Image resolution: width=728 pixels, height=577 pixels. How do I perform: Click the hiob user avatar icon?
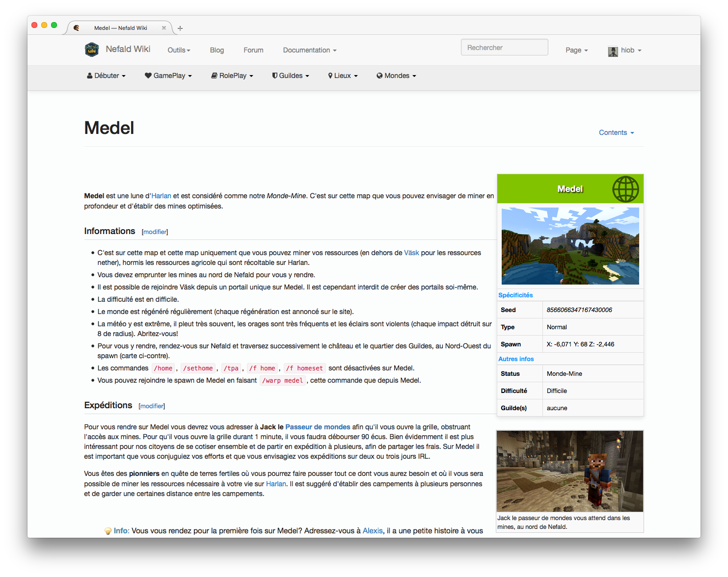click(613, 51)
